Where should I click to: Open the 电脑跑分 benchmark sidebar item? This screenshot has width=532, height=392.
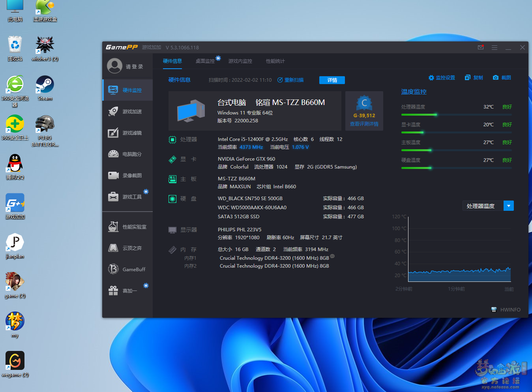pyautogui.click(x=127, y=154)
